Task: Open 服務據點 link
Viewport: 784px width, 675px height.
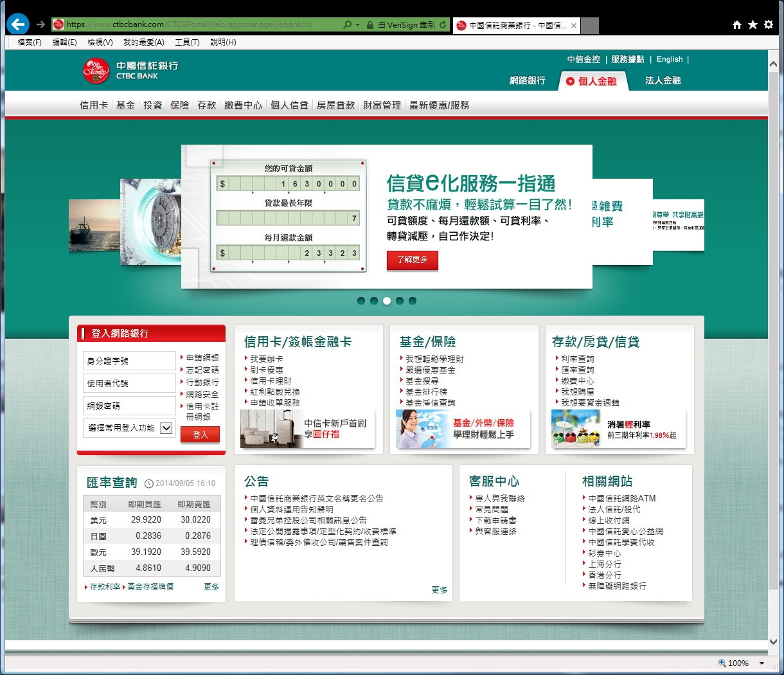Action: click(x=628, y=59)
